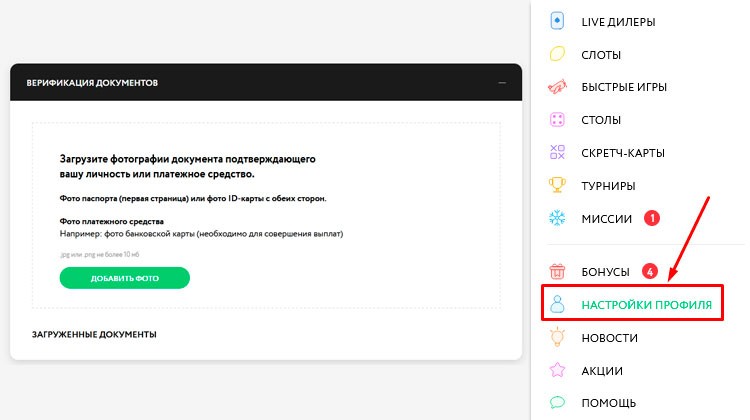Screen dimensions: 750x420
Task: Click the Tournaments trophy icon
Action: [x=558, y=186]
